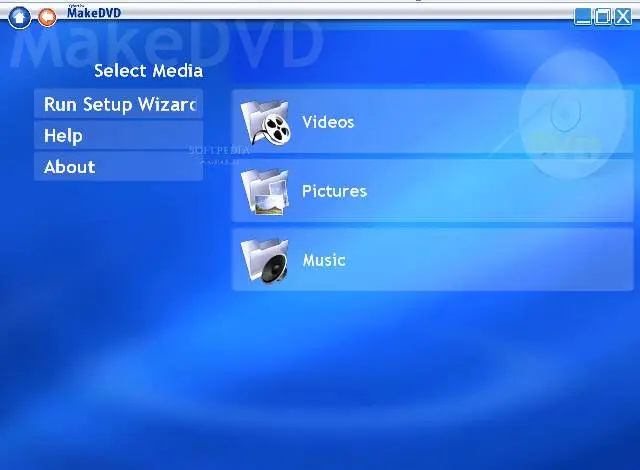Open the Videos folder icon with film reel
This screenshot has height=470, width=640.
[x=265, y=123]
